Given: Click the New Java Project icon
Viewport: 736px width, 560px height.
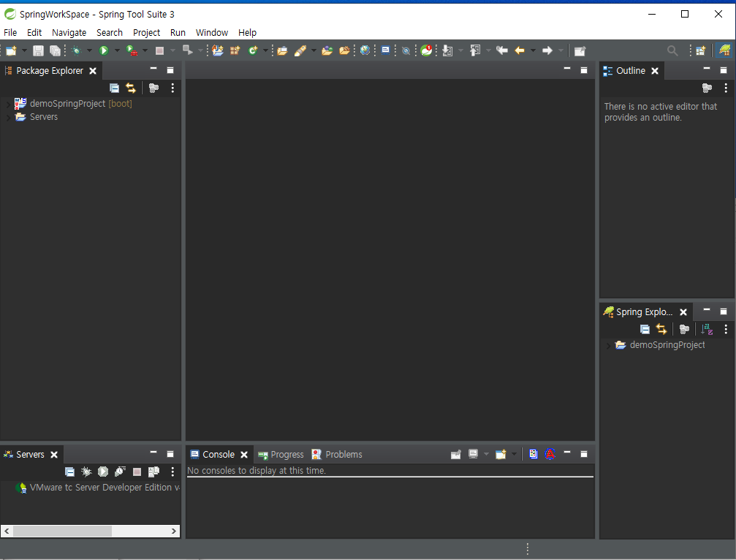Looking at the screenshot, I should pyautogui.click(x=217, y=50).
